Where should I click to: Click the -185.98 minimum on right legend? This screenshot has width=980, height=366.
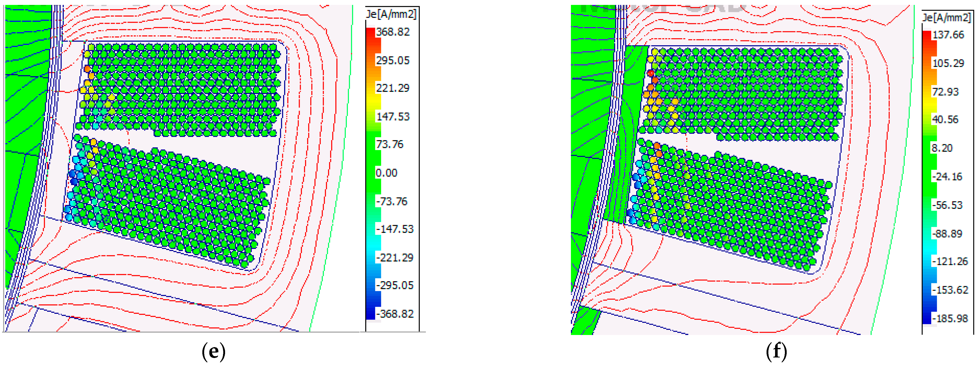tap(950, 318)
